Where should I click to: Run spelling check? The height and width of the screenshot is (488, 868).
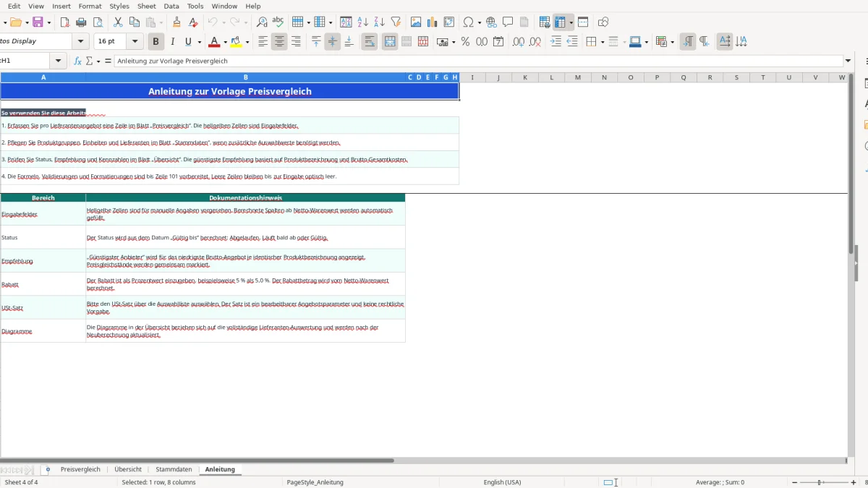(x=278, y=22)
